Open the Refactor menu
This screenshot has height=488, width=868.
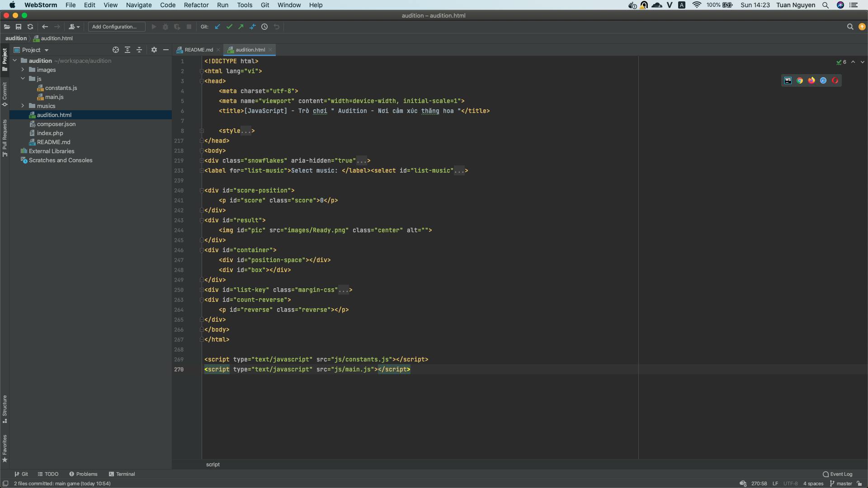point(196,5)
